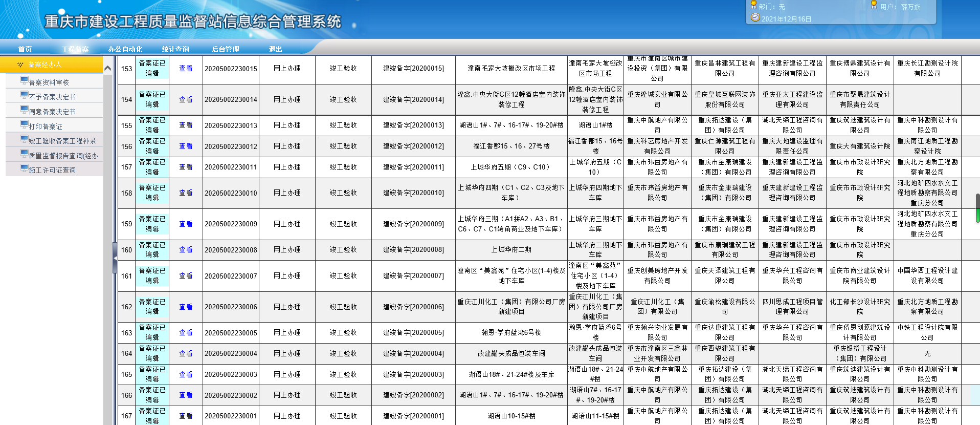Click the monitor icon beside 打印备案证
The width and height of the screenshot is (980, 425).
pos(24,124)
